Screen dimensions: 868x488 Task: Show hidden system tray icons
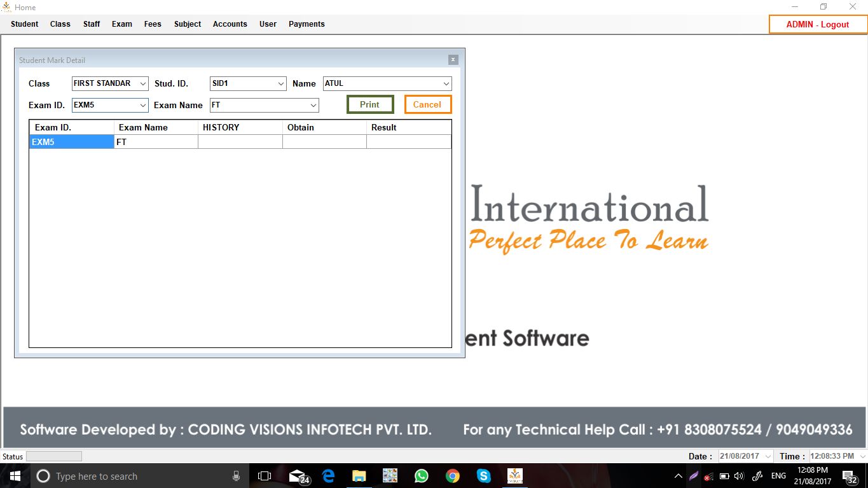point(679,476)
